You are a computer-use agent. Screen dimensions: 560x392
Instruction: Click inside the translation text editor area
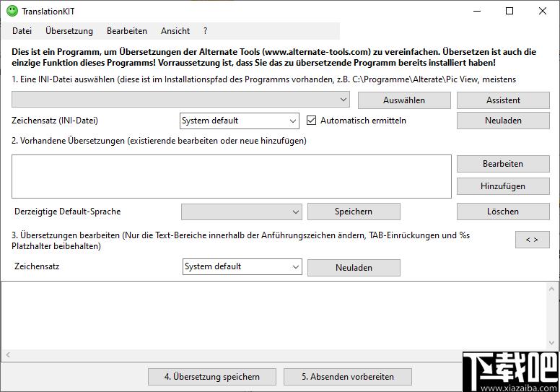(x=274, y=315)
